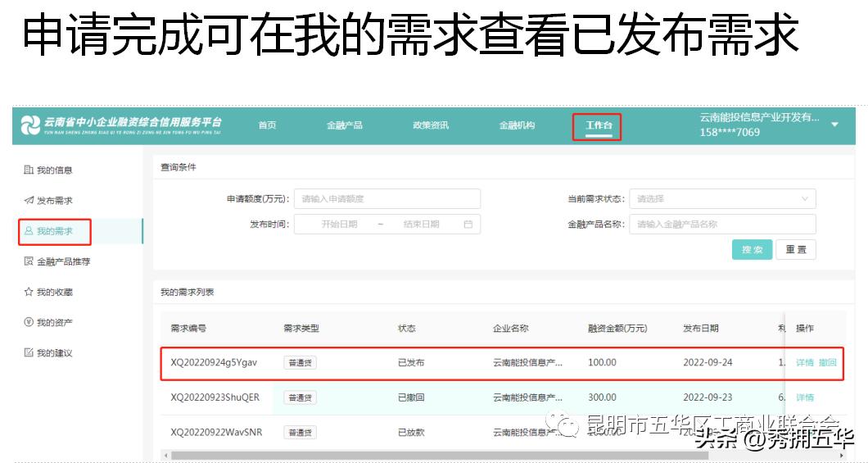Click amount 100.00 cell
Screen dimensions: 868x463
click(x=602, y=363)
